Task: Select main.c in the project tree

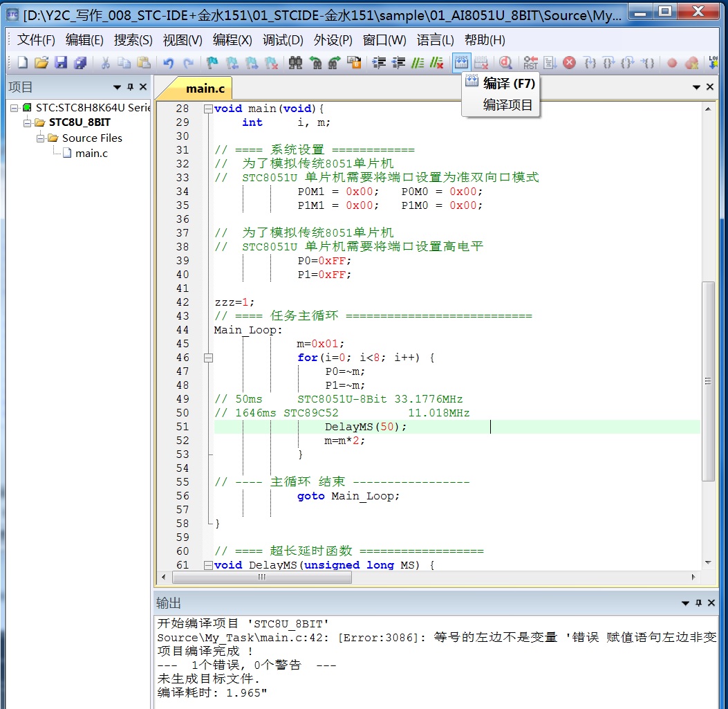Action: (x=91, y=154)
